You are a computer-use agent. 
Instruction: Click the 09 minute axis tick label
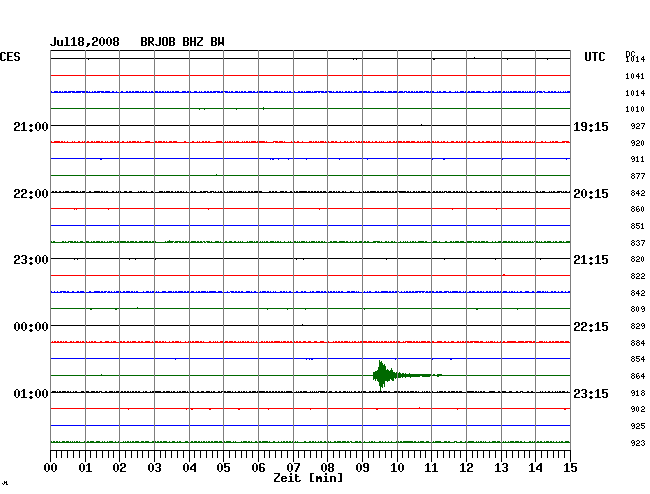362,468
